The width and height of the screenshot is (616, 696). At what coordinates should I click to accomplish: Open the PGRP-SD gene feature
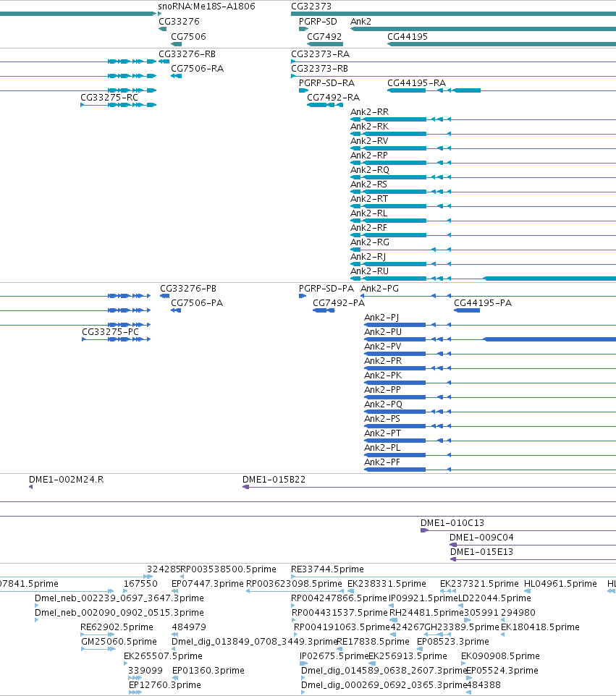(x=303, y=29)
